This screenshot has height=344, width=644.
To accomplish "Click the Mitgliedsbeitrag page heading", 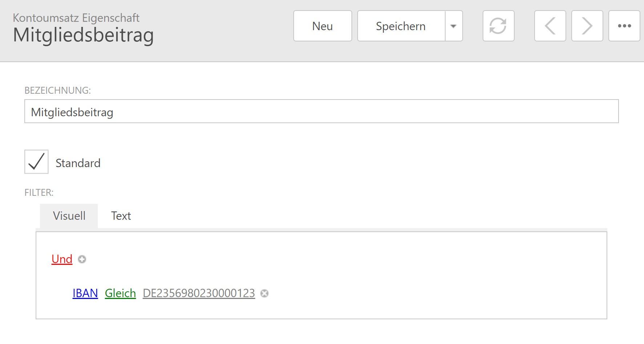I will pos(83,35).
